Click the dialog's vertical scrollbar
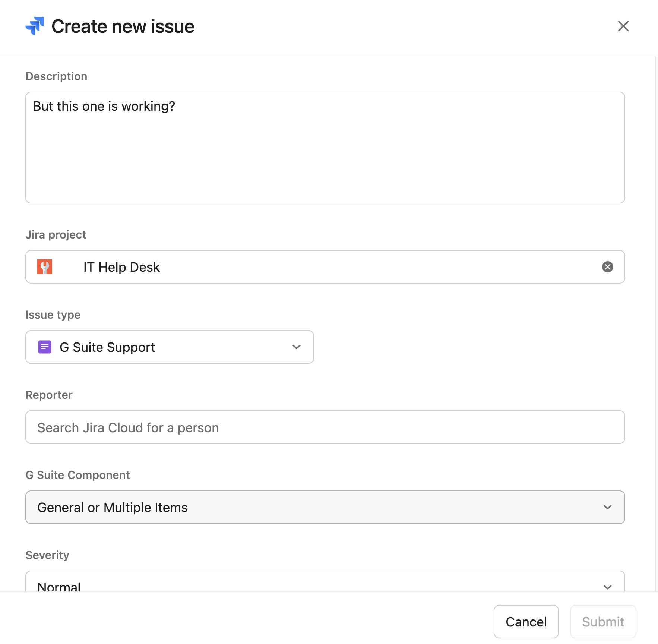 656,323
